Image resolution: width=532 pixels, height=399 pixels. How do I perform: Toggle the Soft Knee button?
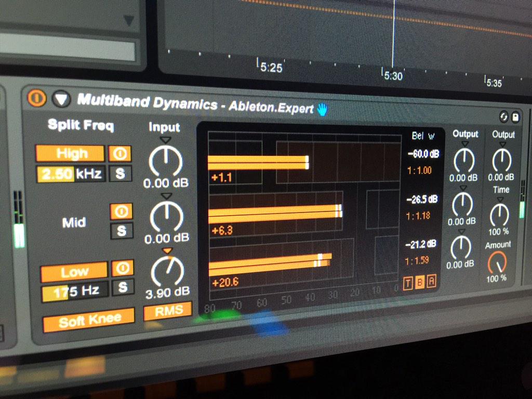[x=89, y=320]
